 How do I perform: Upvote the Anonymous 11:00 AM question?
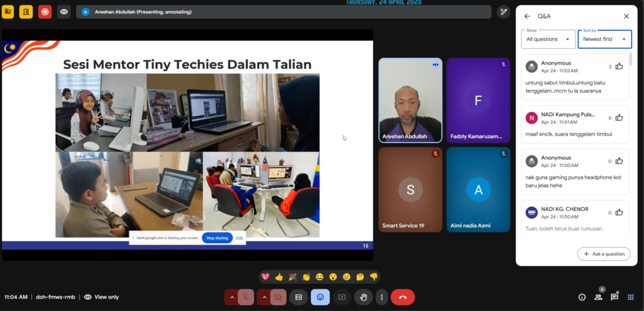[x=619, y=161]
